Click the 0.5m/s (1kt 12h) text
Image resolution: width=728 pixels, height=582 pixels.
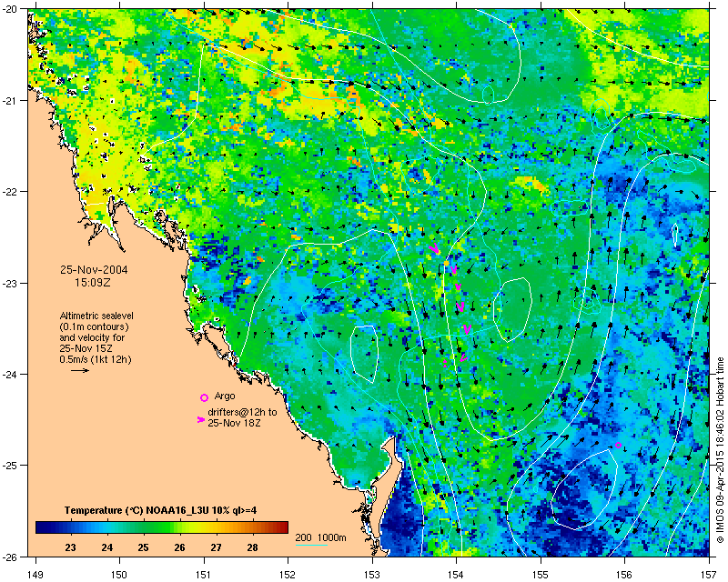pyautogui.click(x=96, y=360)
